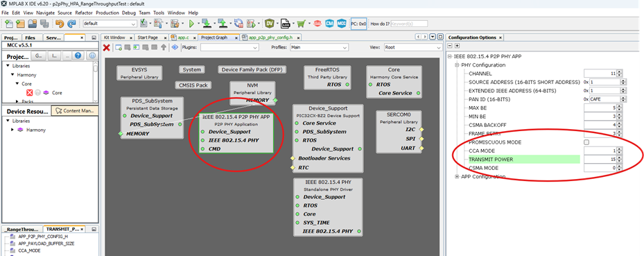
Task: Select the IEEE 802.15.4 P2P PHY APP component
Action: 236,133
